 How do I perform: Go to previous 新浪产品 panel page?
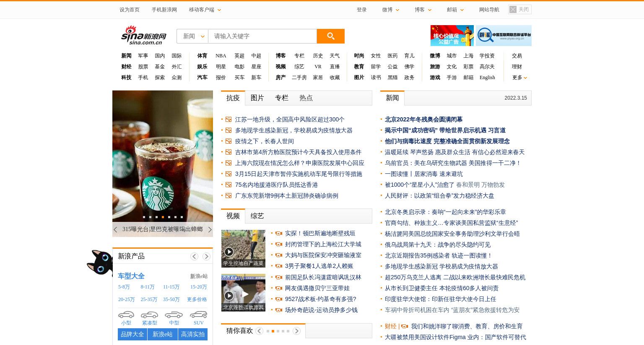pyautogui.click(x=194, y=256)
